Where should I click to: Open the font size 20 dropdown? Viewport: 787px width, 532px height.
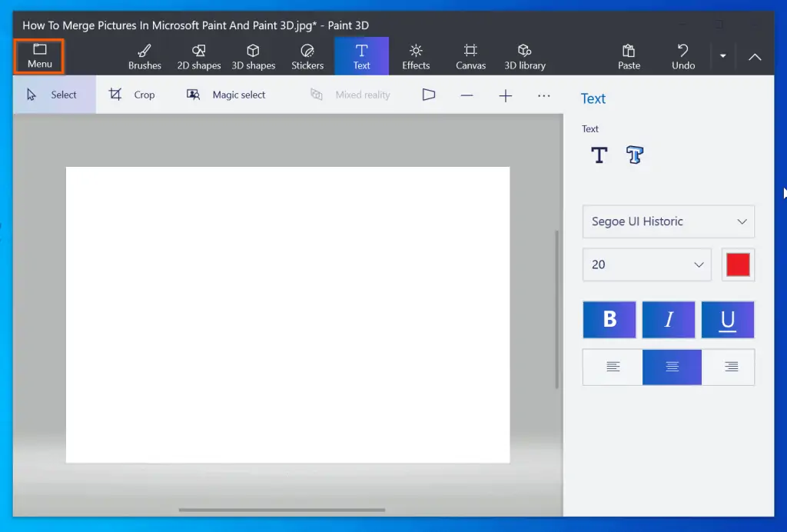tap(647, 264)
